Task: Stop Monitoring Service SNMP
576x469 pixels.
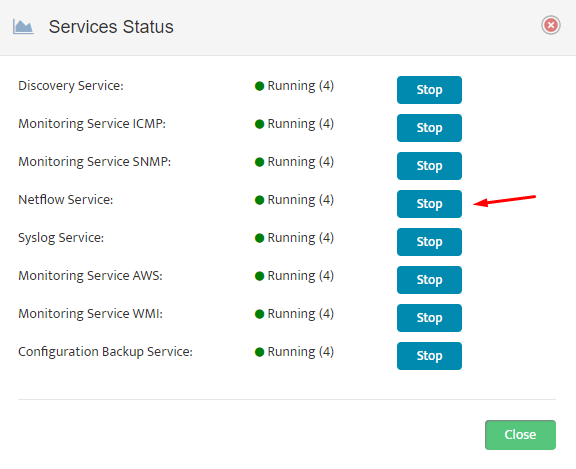Action: tap(429, 166)
